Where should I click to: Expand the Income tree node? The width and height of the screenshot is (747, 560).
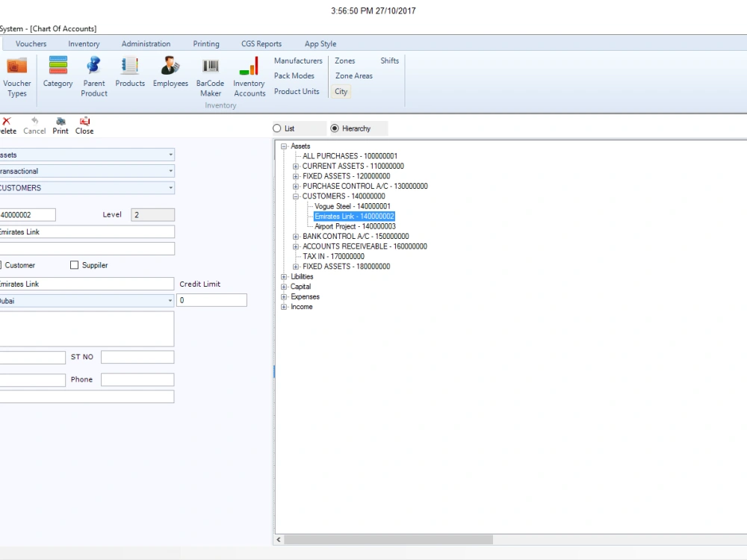[284, 307]
